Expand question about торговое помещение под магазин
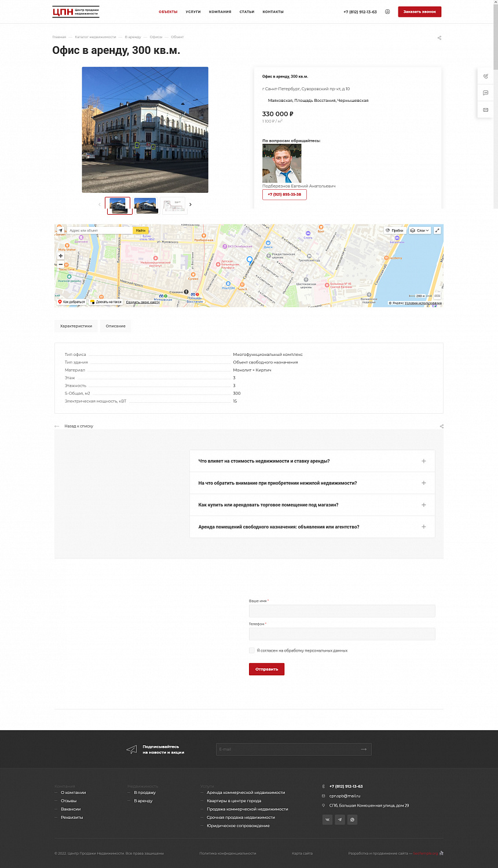This screenshot has height=868, width=498. (312, 505)
